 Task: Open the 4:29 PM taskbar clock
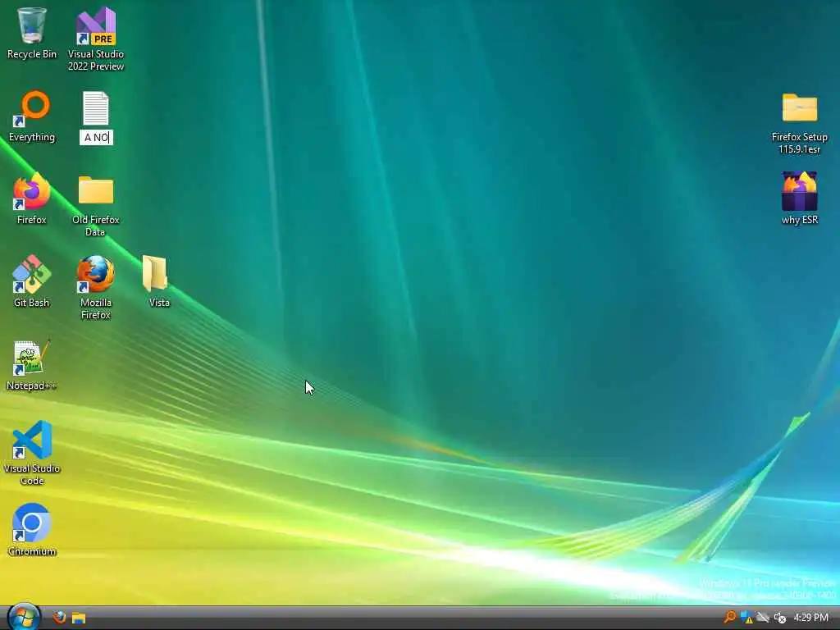[810, 618]
